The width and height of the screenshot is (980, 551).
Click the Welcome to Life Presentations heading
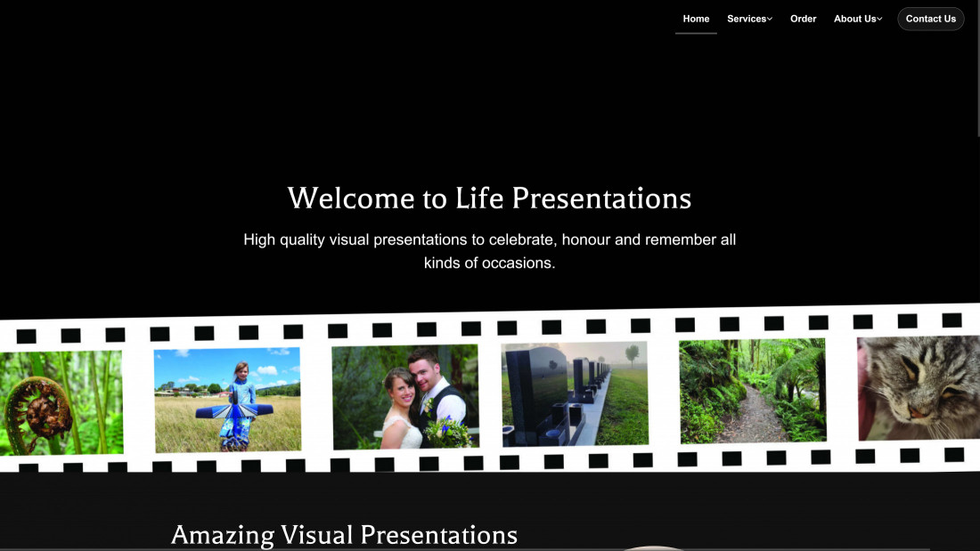point(489,198)
